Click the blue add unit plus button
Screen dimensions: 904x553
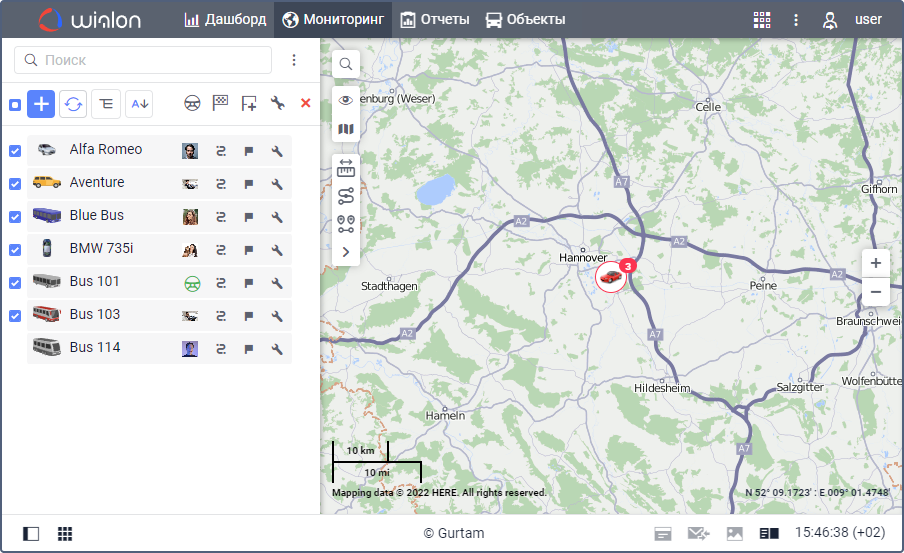tap(41, 104)
